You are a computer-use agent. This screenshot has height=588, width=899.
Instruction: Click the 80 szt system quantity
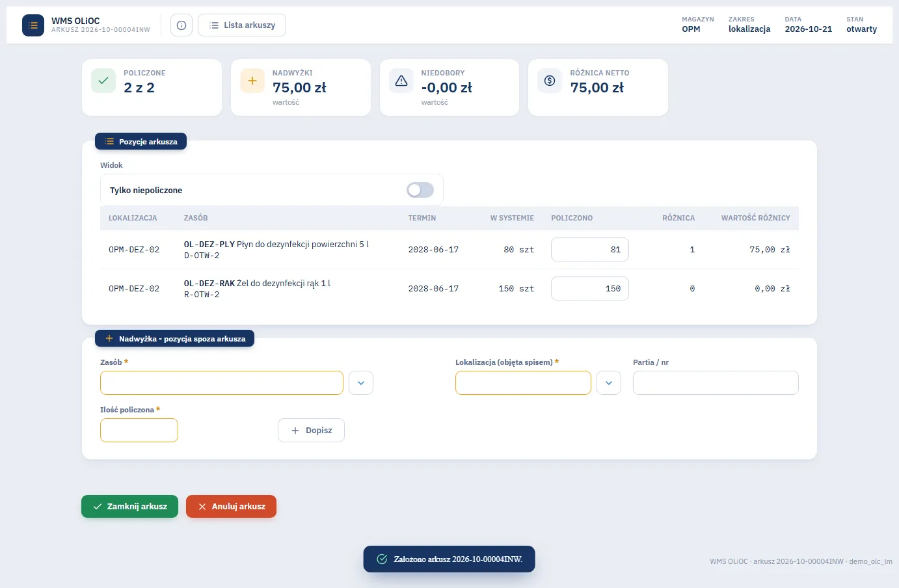point(519,250)
